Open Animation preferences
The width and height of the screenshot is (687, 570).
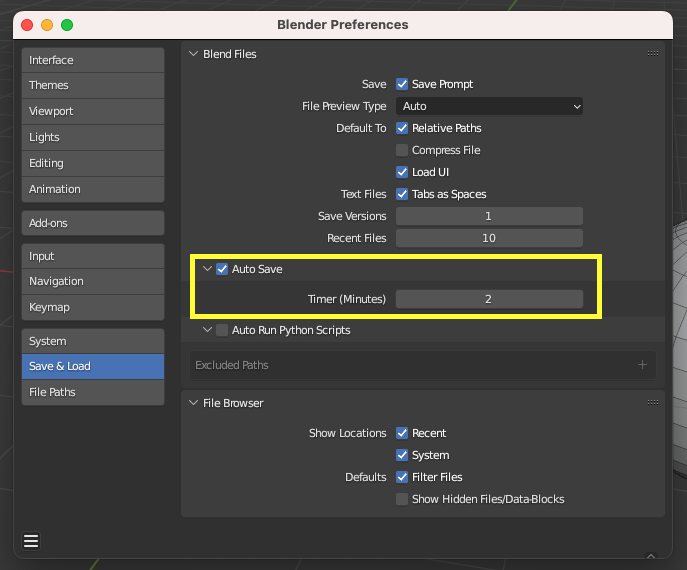93,189
